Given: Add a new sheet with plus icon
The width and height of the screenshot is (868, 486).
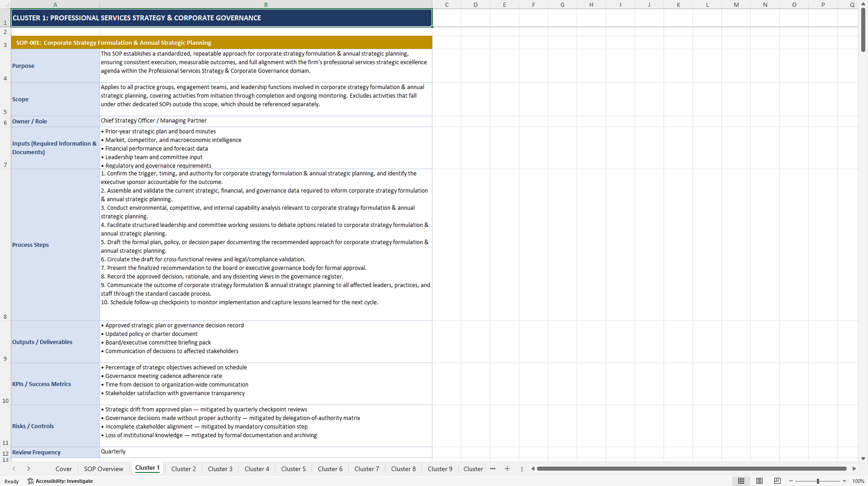Looking at the screenshot, I should (x=507, y=469).
